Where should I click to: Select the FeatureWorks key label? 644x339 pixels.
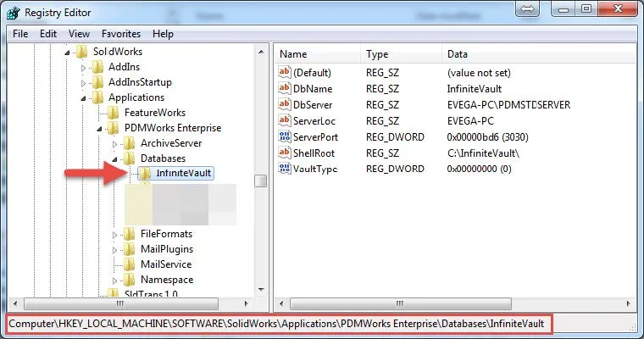point(155,112)
